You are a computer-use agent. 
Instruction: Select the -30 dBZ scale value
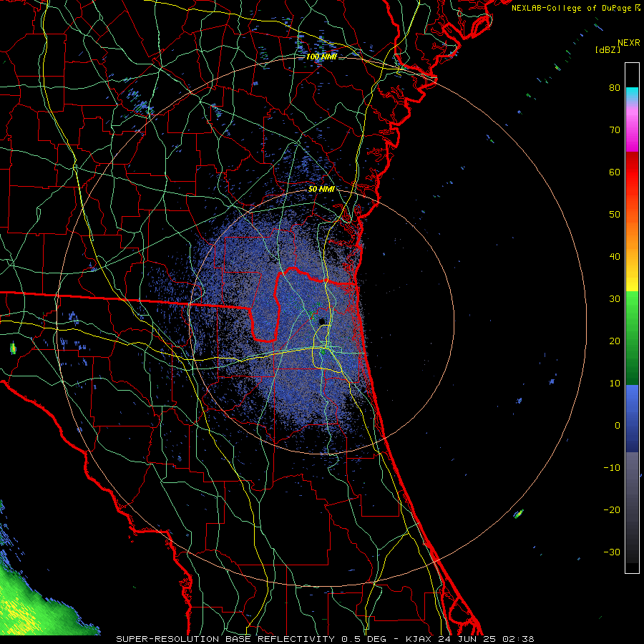612,552
